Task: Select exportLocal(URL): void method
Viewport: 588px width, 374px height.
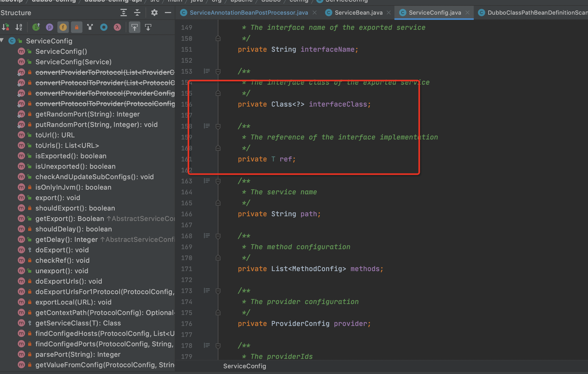Action: coord(74,302)
